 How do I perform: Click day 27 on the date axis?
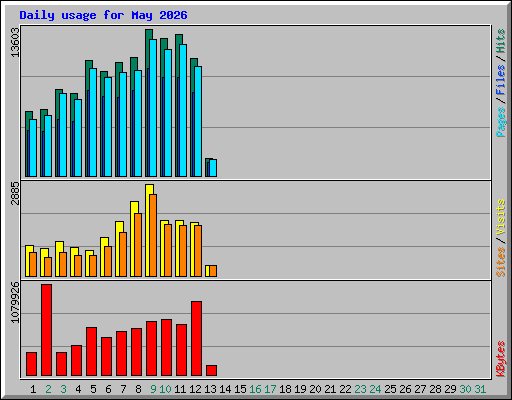[x=420, y=389]
